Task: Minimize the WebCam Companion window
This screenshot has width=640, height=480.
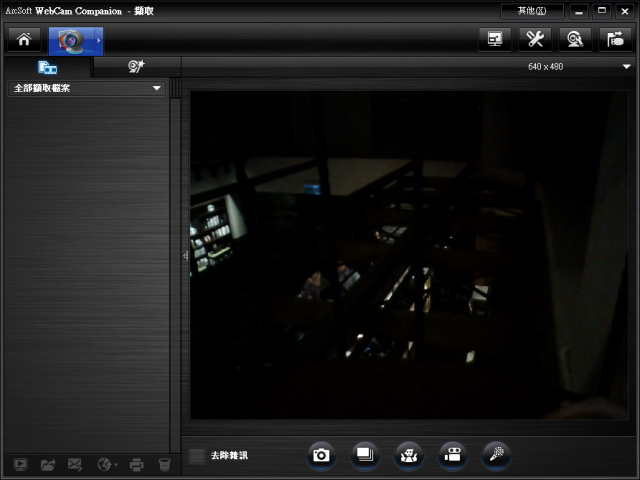Action: coord(579,11)
